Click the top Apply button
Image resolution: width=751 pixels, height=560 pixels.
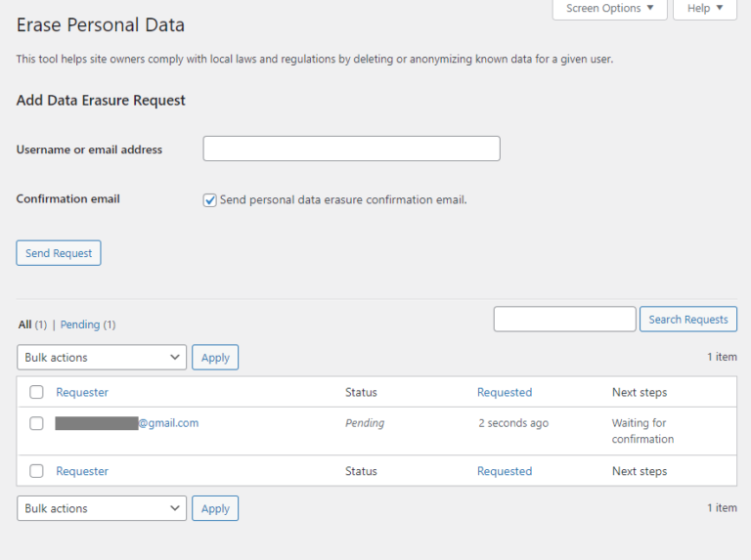tap(215, 358)
